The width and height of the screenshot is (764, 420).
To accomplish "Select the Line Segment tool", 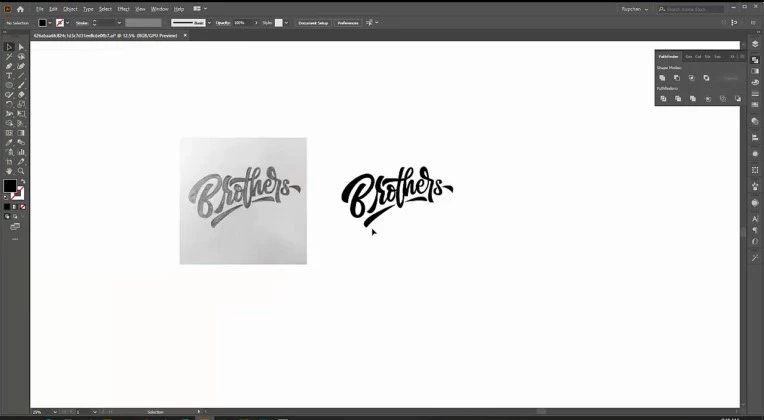I will tap(21, 76).
